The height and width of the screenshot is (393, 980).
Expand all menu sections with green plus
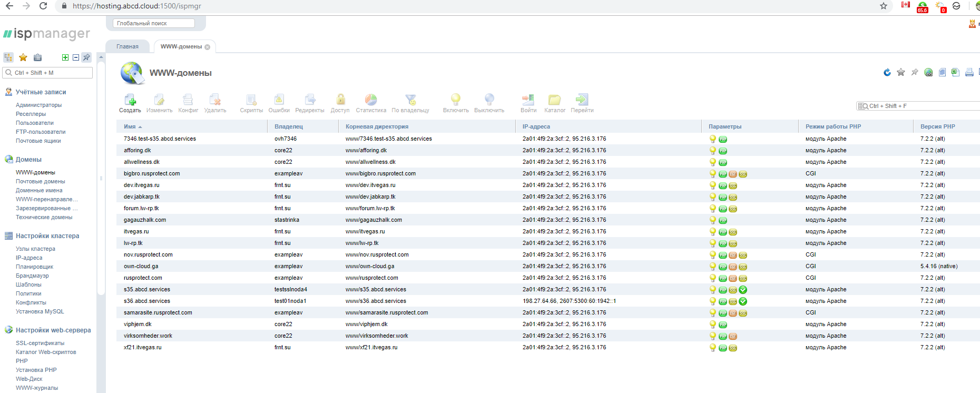pos(65,57)
